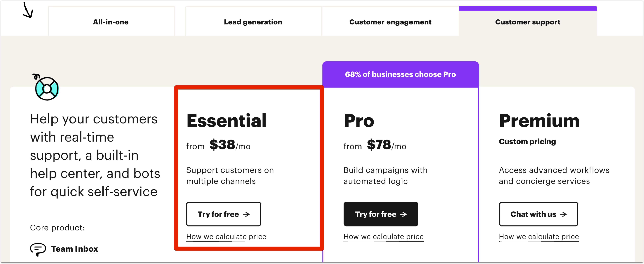Screen dimensions: 644x264
Task: Click arrow icon in Pro Try for free
Action: 403,214
